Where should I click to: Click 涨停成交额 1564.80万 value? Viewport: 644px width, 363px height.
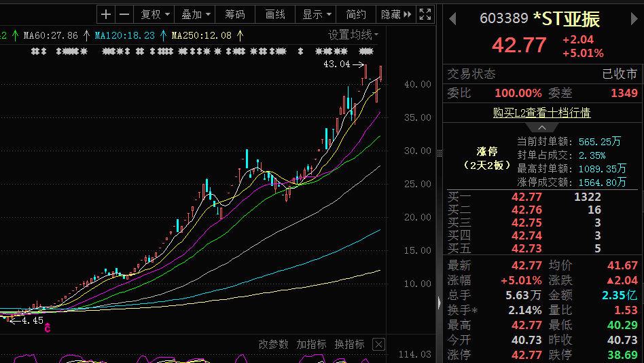603,182
